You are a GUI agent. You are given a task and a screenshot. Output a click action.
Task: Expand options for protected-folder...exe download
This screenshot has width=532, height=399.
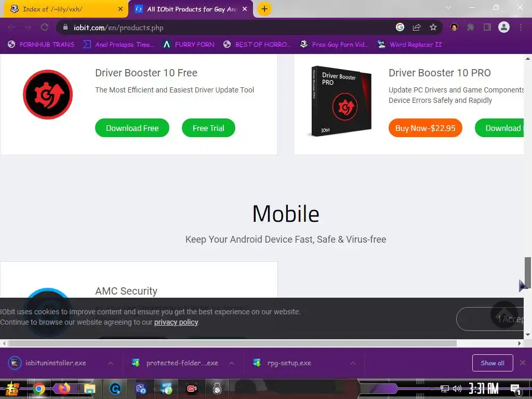click(232, 363)
